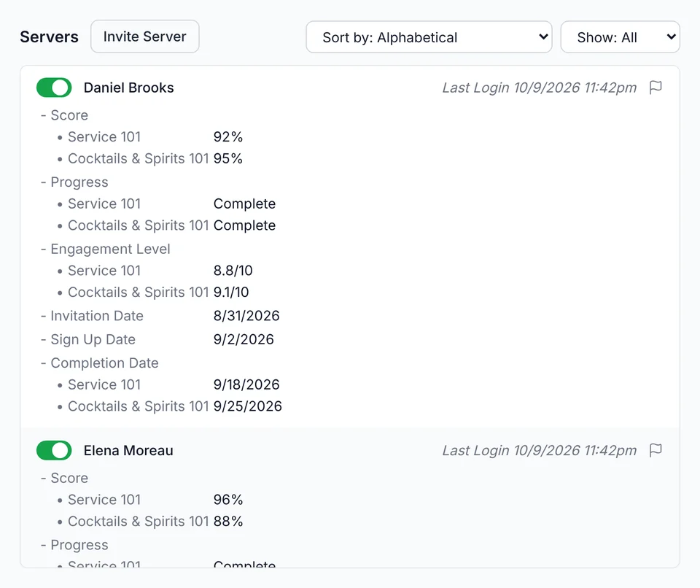The height and width of the screenshot is (588, 700).
Task: Click Daniel's 95% Cocktails & Spirits score
Action: (227, 158)
